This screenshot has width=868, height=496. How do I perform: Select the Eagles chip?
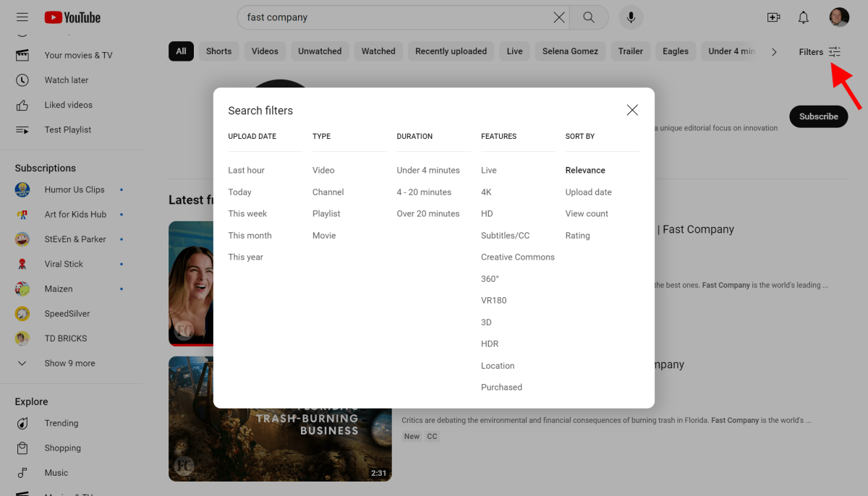click(x=676, y=51)
